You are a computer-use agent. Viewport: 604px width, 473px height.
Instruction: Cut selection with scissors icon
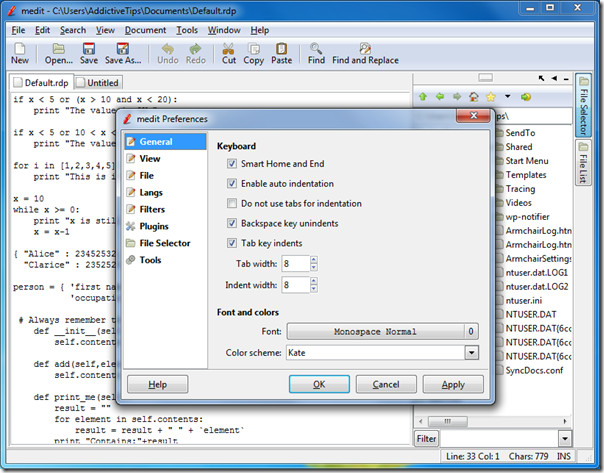pyautogui.click(x=228, y=53)
